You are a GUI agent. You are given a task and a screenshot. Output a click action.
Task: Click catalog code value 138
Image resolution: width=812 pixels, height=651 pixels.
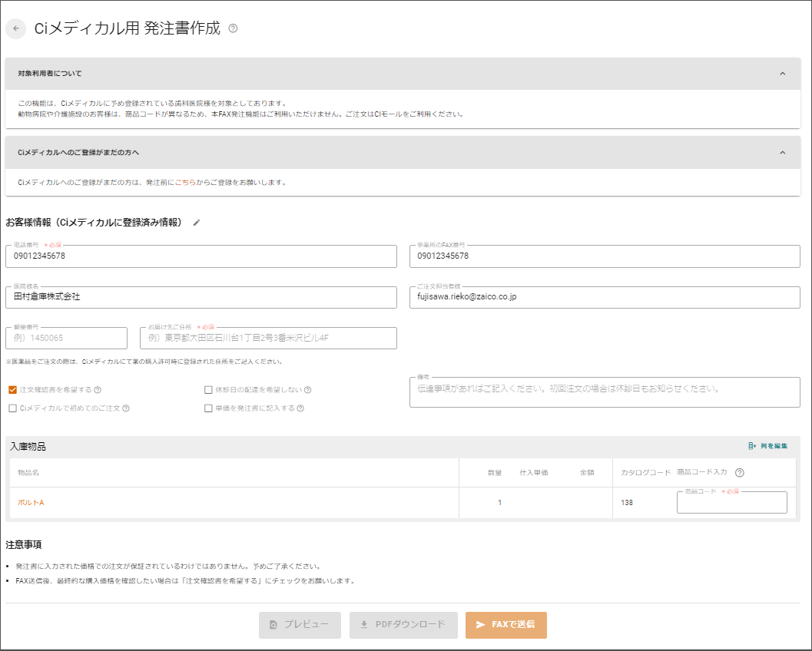(627, 503)
